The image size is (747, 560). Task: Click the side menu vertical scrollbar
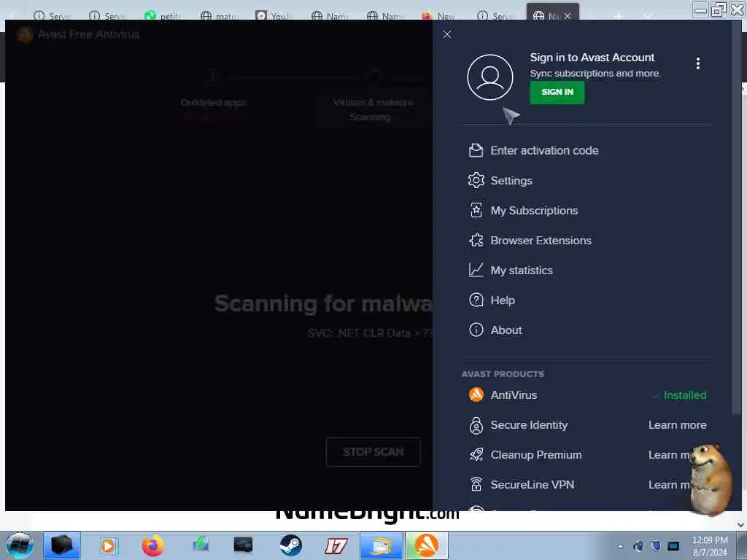(x=737, y=217)
